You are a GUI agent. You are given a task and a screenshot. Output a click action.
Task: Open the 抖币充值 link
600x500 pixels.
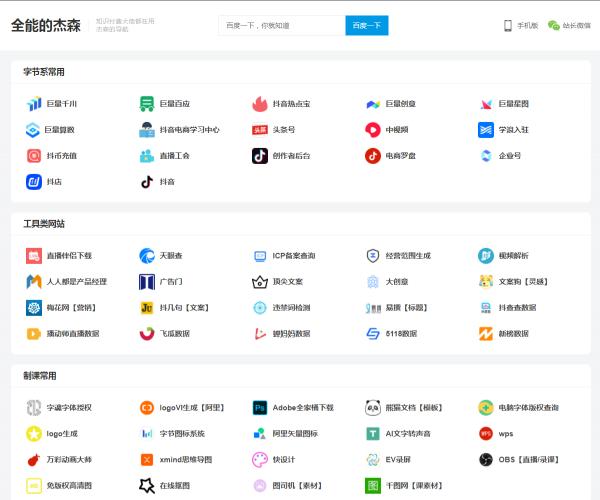(x=62, y=156)
